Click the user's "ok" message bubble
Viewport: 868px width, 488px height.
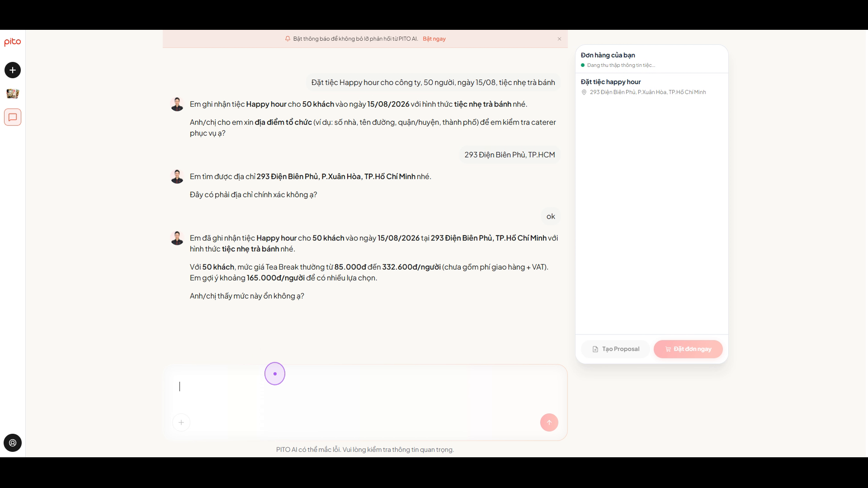pyautogui.click(x=551, y=216)
